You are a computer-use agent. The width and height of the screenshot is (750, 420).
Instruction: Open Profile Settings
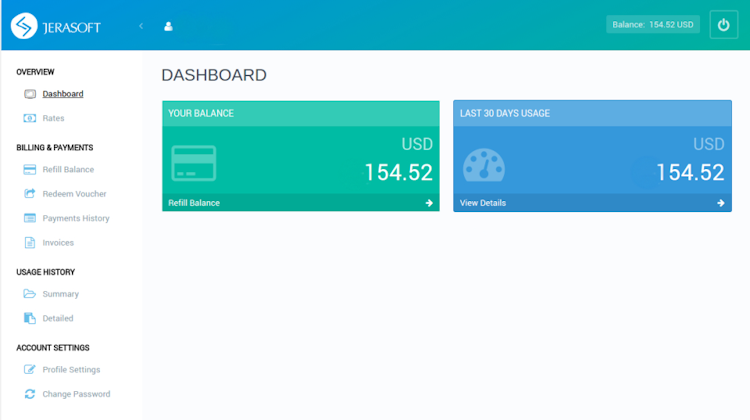tap(71, 370)
